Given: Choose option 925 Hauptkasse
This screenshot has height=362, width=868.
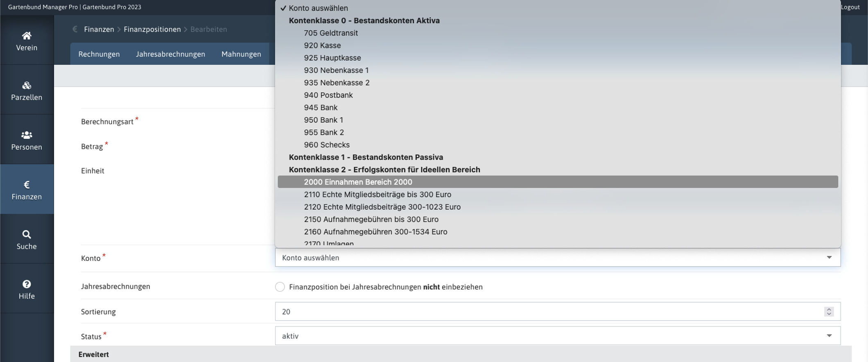Looking at the screenshot, I should pyautogui.click(x=558, y=58).
